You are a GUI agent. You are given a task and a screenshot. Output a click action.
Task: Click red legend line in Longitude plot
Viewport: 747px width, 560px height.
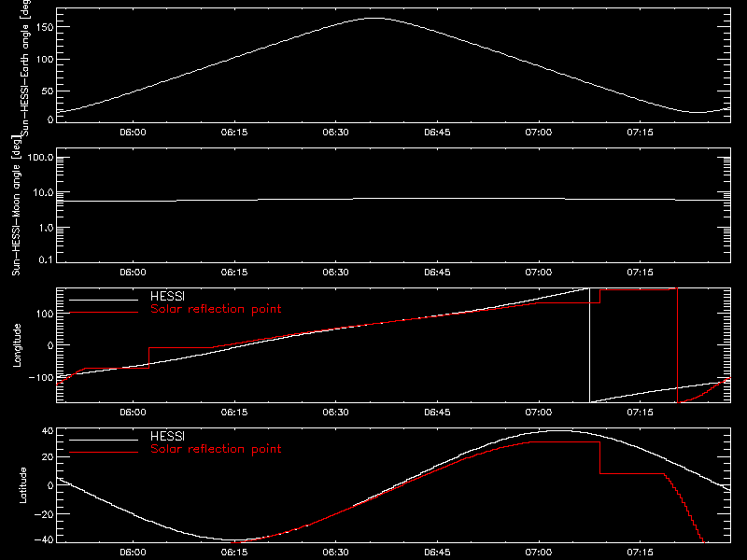pos(104,313)
